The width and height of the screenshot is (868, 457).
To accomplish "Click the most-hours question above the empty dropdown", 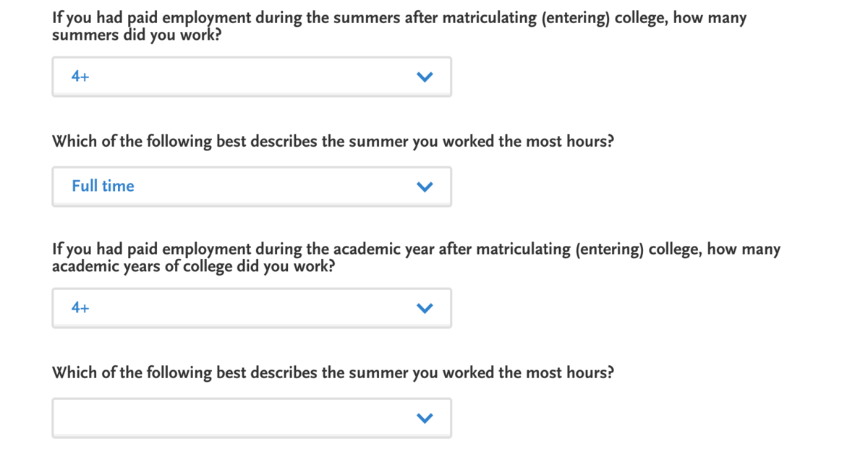I will [x=333, y=373].
